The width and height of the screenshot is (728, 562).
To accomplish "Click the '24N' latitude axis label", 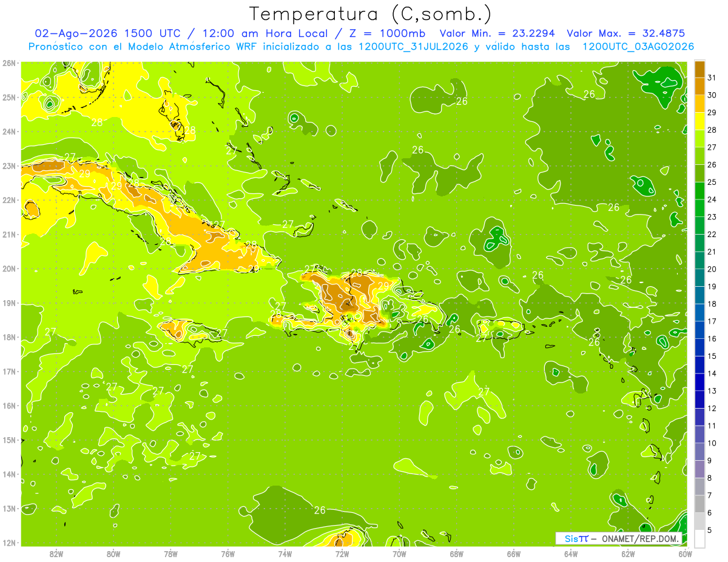I will (8, 132).
